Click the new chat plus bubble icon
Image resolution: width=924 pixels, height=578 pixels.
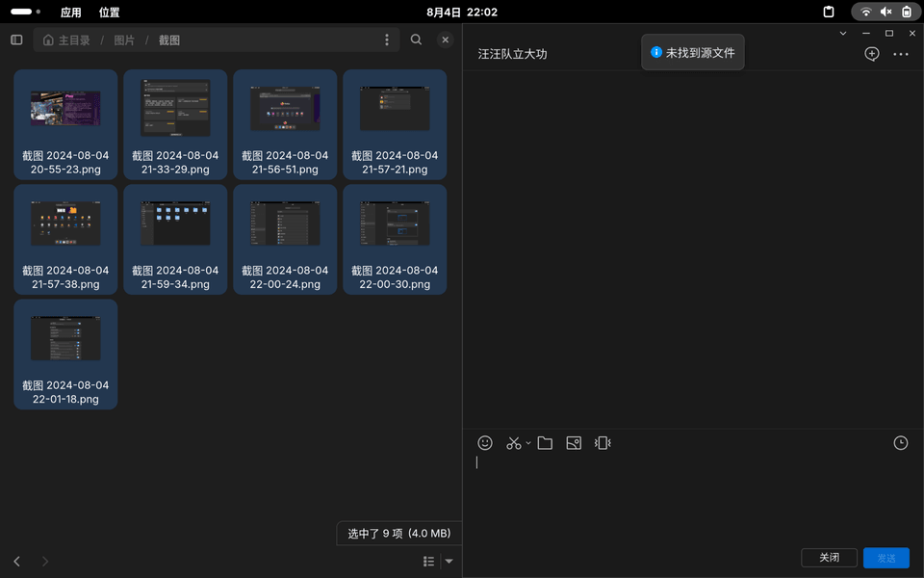(x=871, y=54)
